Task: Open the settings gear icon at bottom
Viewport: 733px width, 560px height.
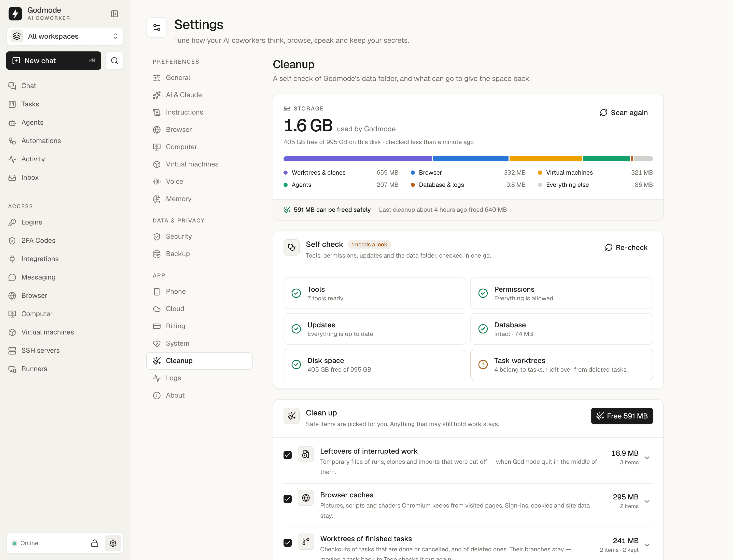Action: tap(113, 543)
